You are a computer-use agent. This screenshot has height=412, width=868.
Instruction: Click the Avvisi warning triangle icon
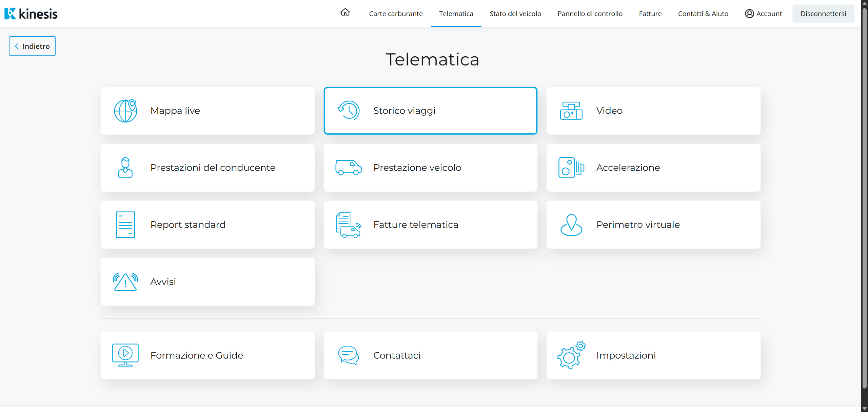click(x=125, y=282)
